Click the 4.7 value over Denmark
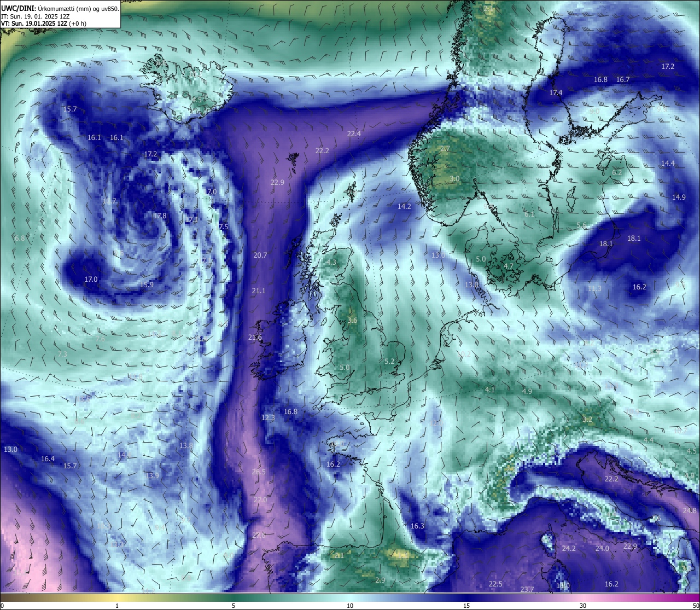 pos(509,266)
